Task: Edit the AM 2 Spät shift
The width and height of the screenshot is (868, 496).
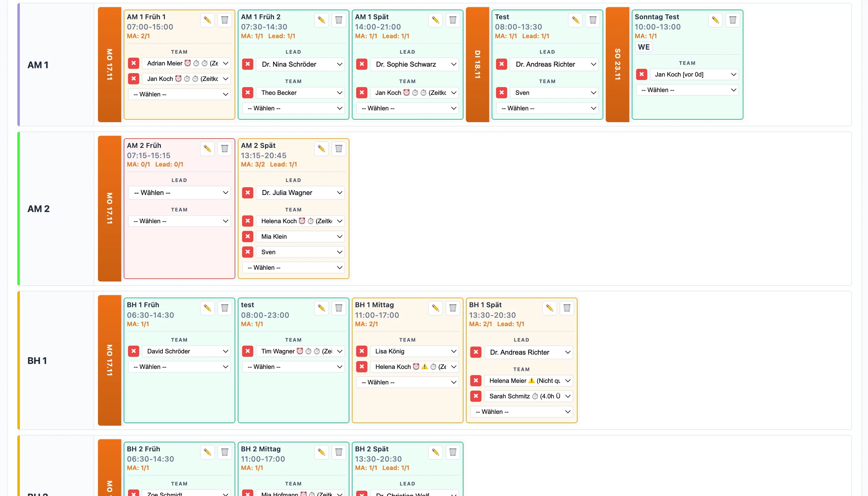Action: [321, 148]
